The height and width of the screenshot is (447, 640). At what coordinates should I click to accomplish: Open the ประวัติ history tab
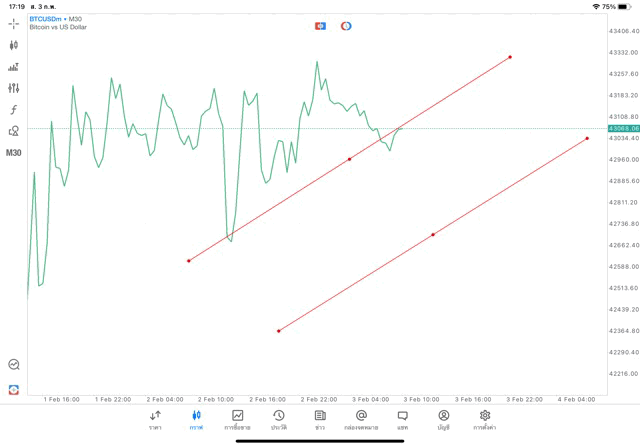[x=279, y=420]
